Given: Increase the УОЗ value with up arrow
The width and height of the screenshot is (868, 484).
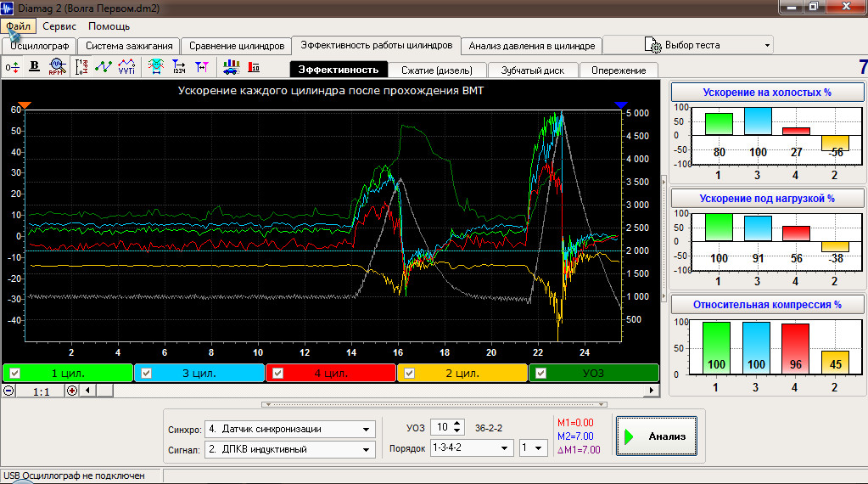Looking at the screenshot, I should click(x=457, y=424).
